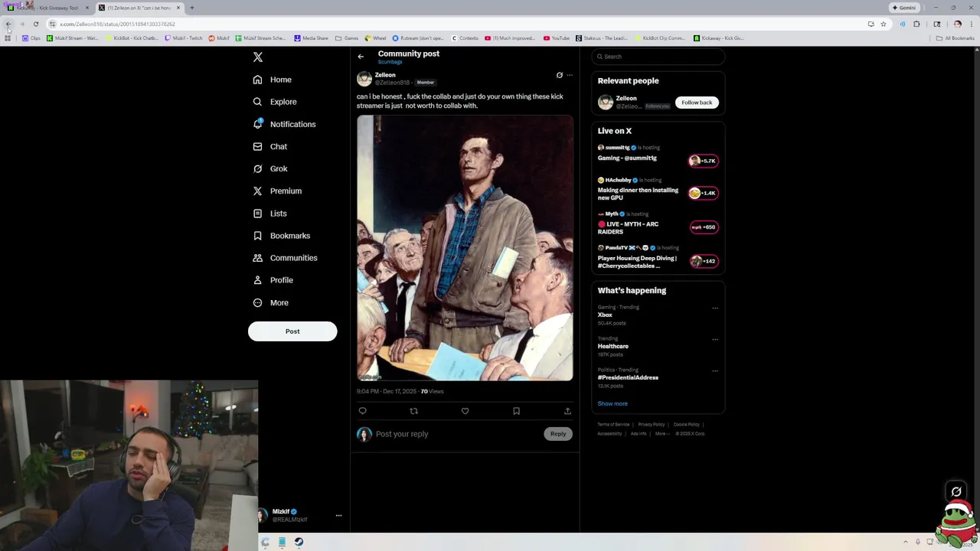Open the Healthcare trending topic

tap(613, 347)
